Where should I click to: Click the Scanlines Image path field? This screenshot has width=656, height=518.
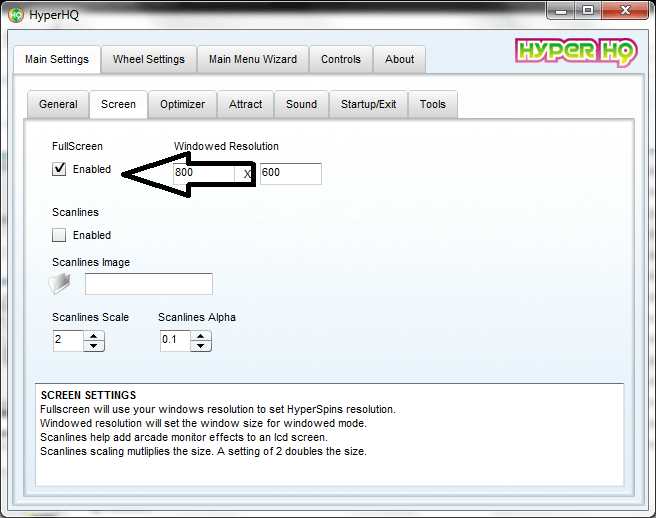[149, 284]
